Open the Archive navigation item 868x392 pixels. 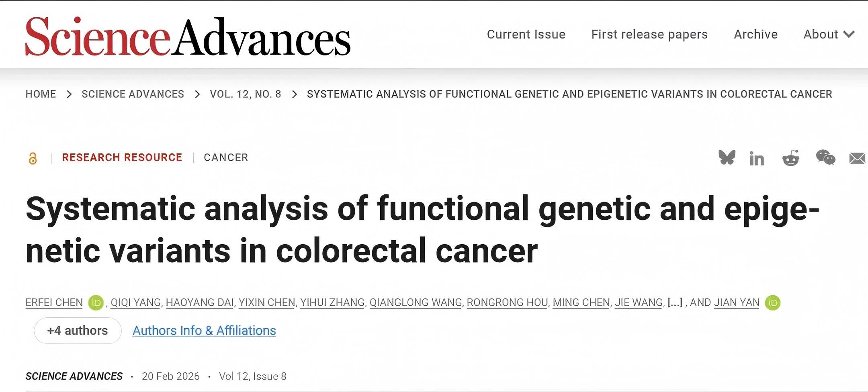coord(755,35)
